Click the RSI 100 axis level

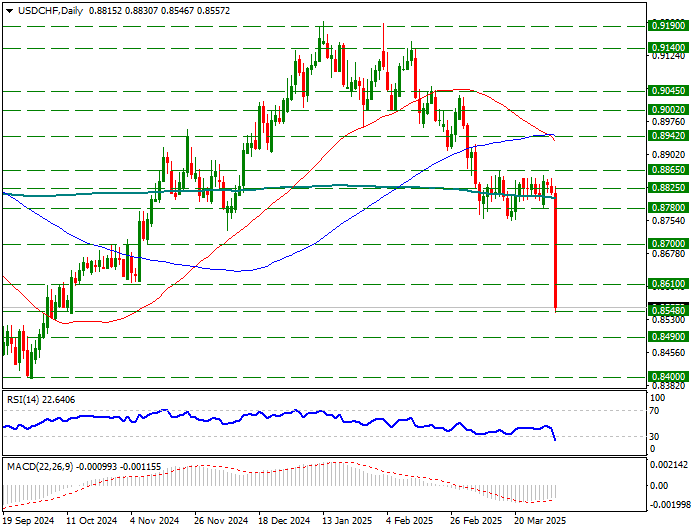[657, 398]
